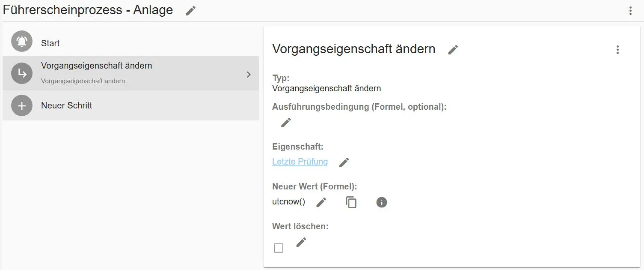The image size is (644, 270).
Task: Edit the Ausführungsbedingung formula
Action: coord(286,123)
